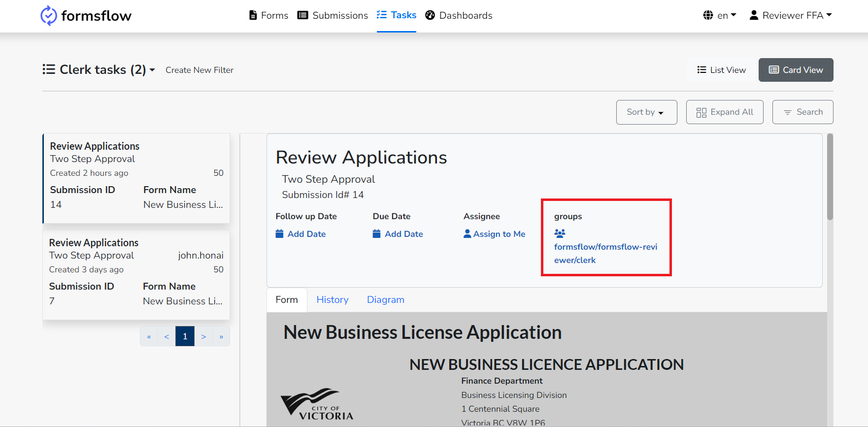
Task: Add a Due Date
Action: (x=398, y=234)
